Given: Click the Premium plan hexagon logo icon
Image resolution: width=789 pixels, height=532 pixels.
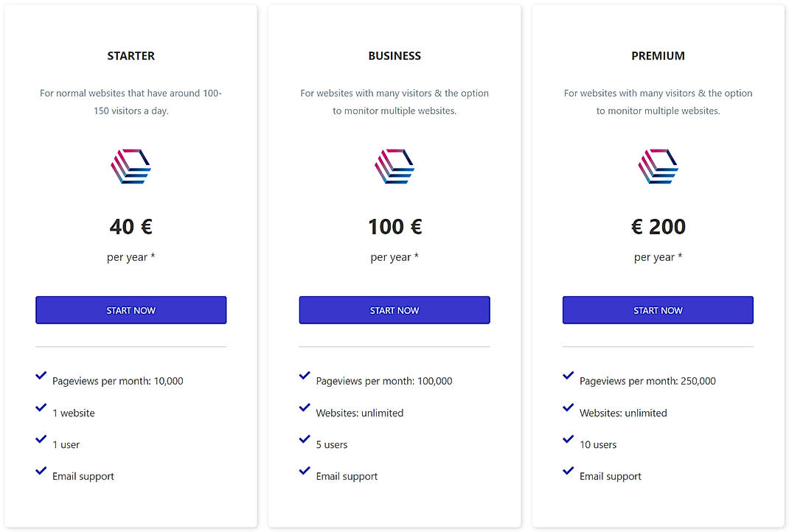Looking at the screenshot, I should click(x=658, y=166).
